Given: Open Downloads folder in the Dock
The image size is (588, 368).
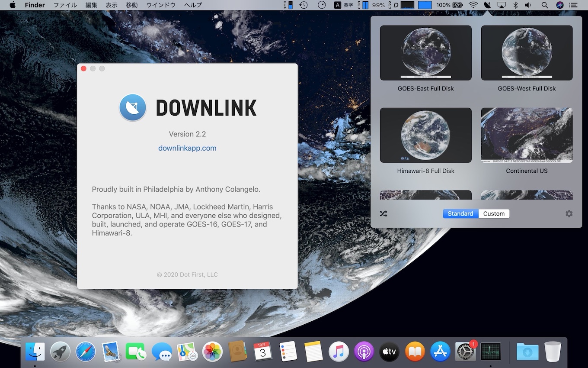Looking at the screenshot, I should pyautogui.click(x=527, y=352).
